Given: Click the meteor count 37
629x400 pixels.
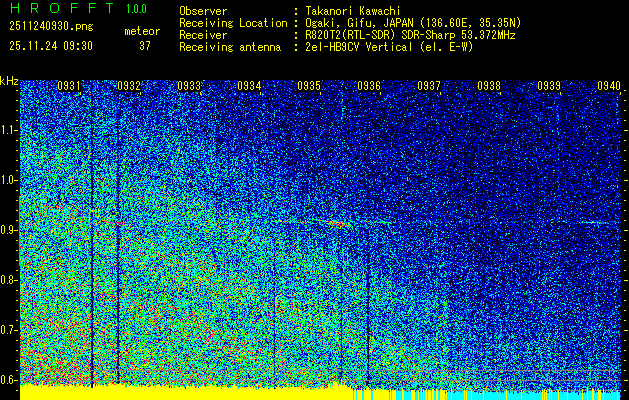Looking at the screenshot, I should (145, 46).
